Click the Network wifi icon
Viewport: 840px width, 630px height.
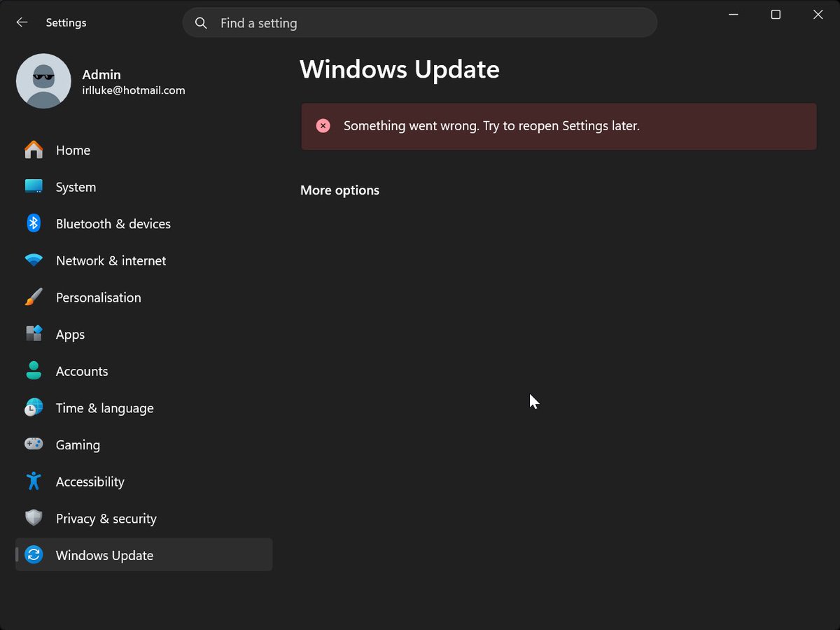[x=34, y=260]
